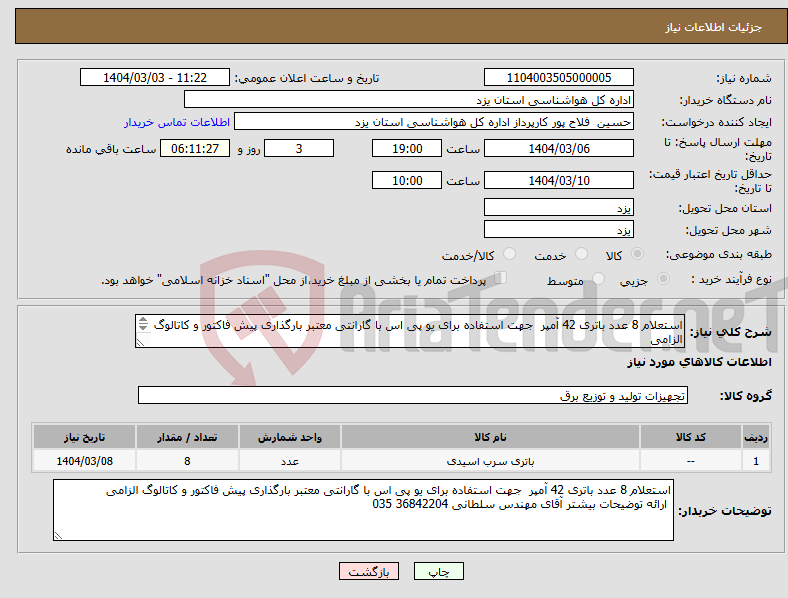Click the scroll stepper in description textarea
Image resolution: width=788 pixels, height=598 pixels.
point(143,324)
